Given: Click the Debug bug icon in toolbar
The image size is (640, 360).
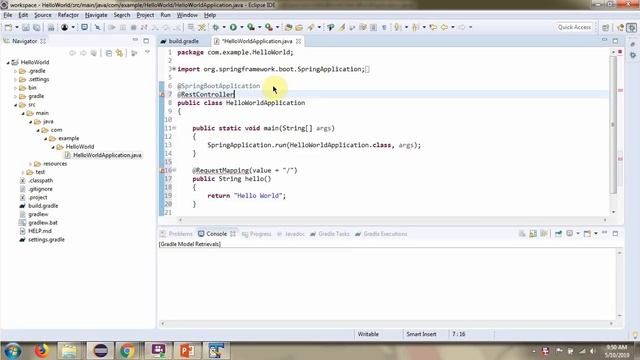Looking at the screenshot, I should click(216, 27).
